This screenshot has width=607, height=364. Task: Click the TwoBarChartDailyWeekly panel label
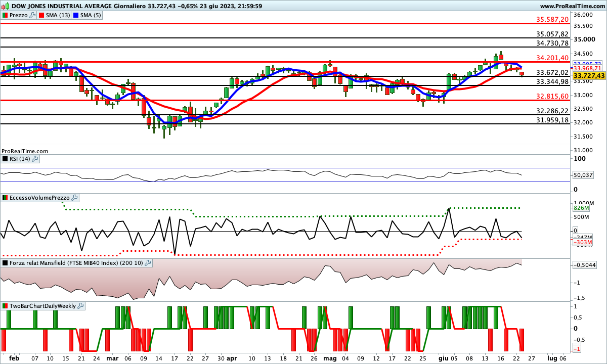point(43,306)
